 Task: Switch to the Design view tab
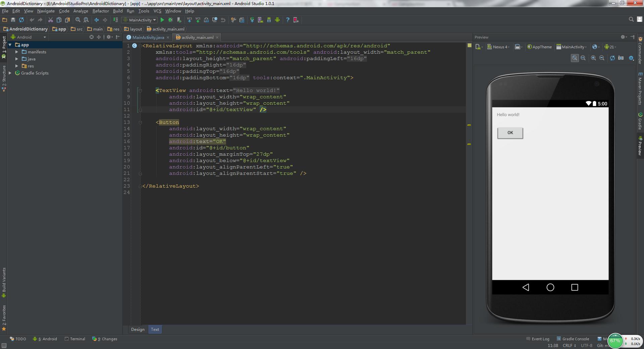click(x=138, y=330)
